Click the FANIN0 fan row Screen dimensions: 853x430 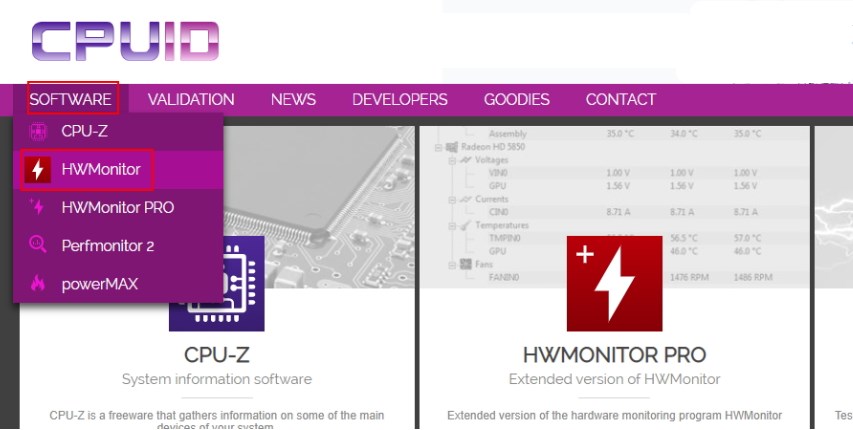(x=630, y=278)
